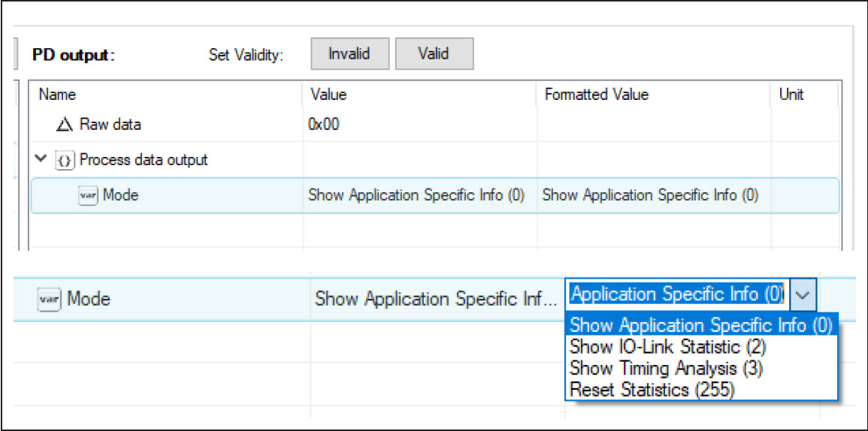Click the var icon beside upper Mode
The width and height of the screenshot is (868, 431).
pos(89,195)
